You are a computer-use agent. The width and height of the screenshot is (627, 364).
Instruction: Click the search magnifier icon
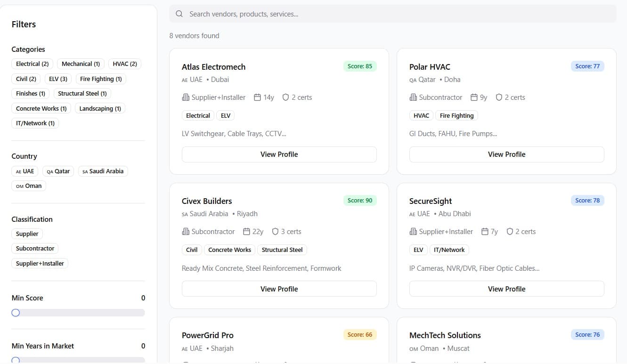[x=179, y=14]
